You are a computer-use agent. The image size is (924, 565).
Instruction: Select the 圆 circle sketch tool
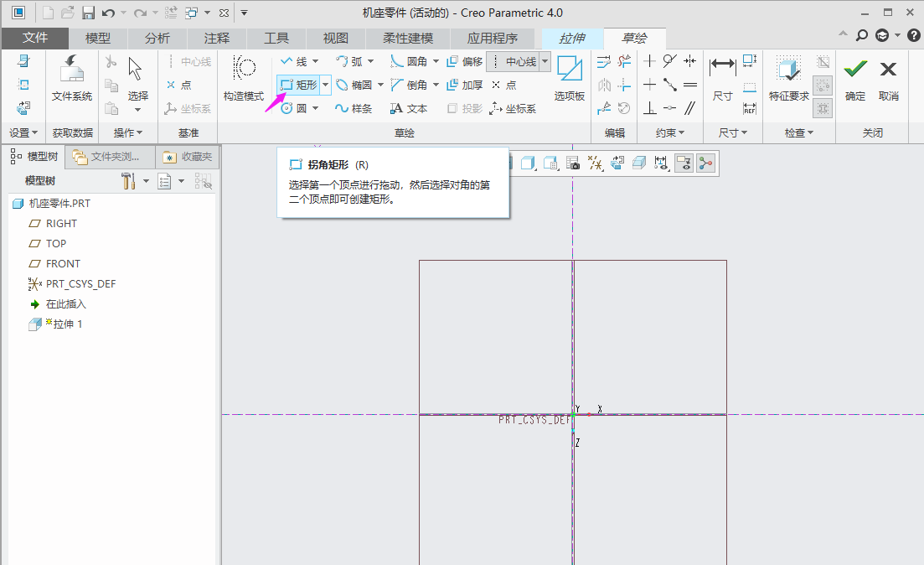click(294, 108)
